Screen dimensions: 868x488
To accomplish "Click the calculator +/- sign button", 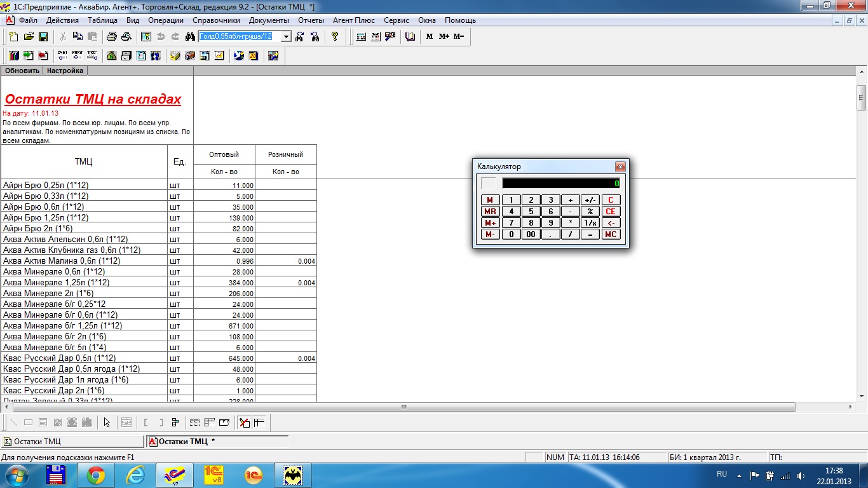I will click(590, 200).
